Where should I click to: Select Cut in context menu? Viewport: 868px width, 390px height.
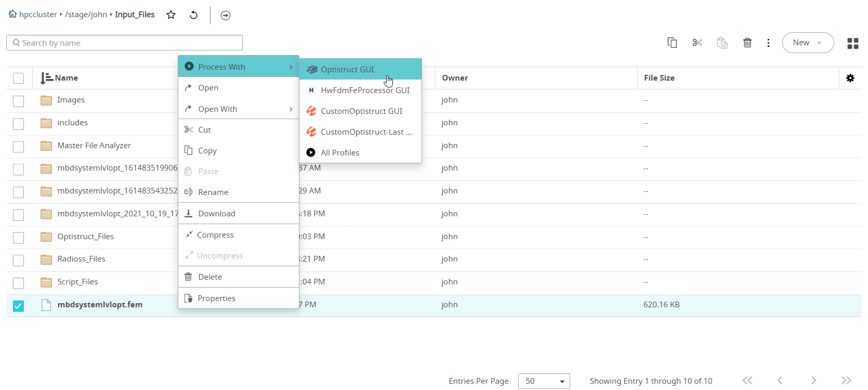239,129
